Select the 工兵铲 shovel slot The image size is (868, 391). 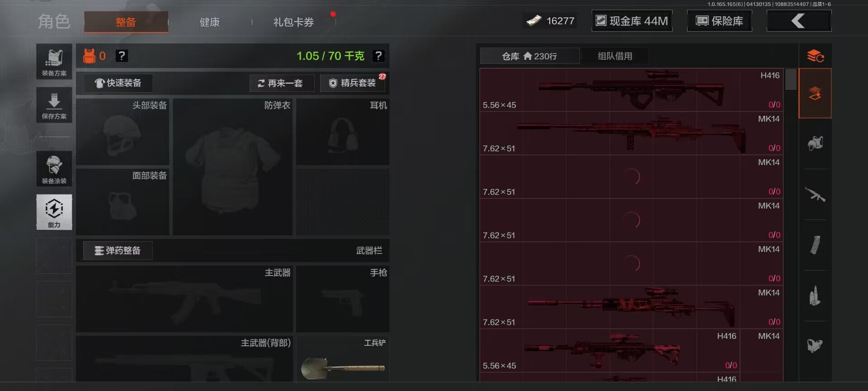pyautogui.click(x=343, y=358)
